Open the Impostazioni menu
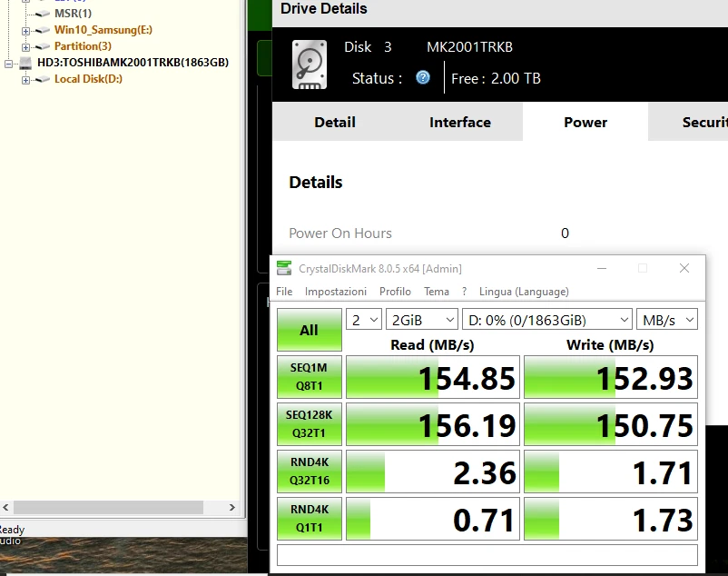This screenshot has height=576, width=728. tap(337, 291)
